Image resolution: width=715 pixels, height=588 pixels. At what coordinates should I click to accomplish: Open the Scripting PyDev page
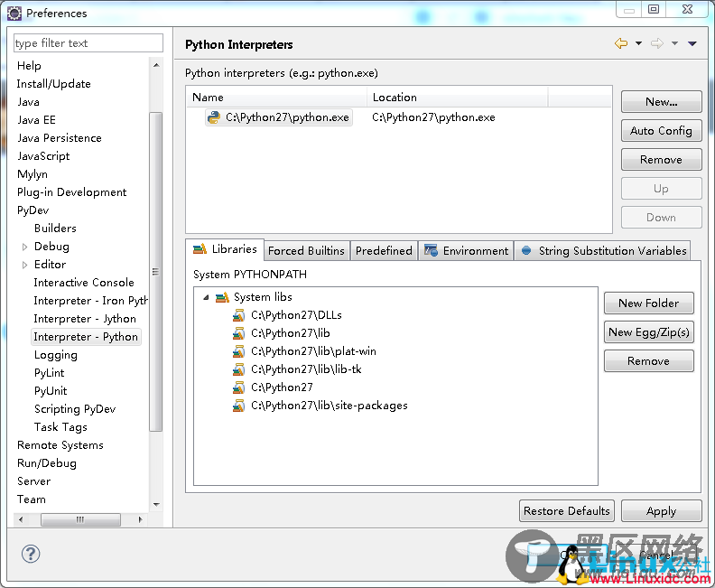[x=75, y=409]
